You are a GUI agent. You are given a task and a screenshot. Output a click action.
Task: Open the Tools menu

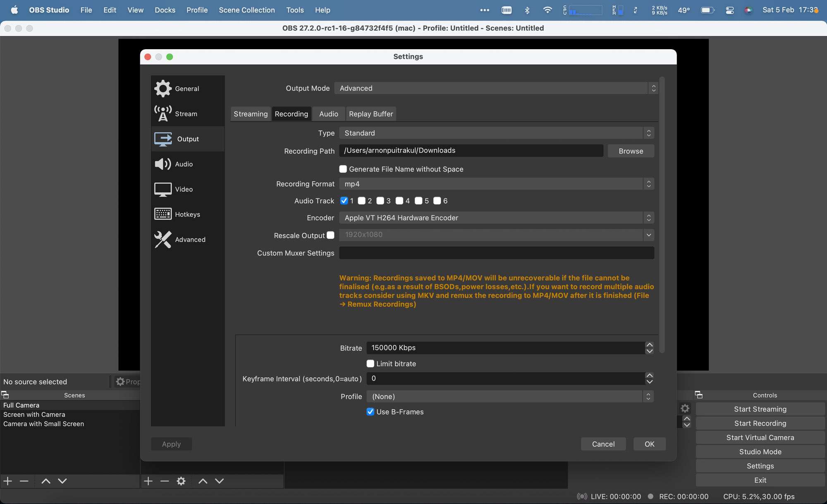tap(295, 10)
